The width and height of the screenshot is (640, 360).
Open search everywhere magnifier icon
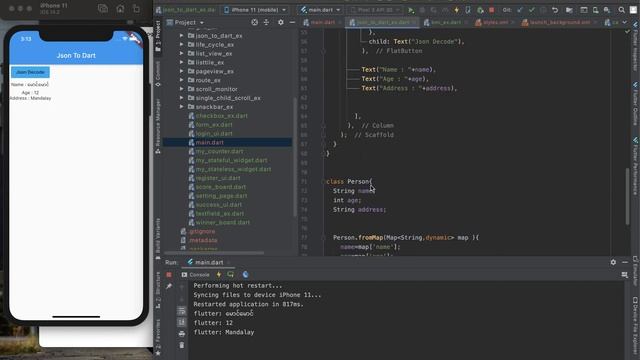(x=621, y=10)
